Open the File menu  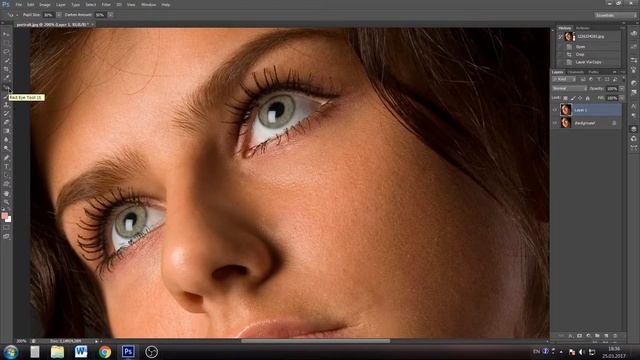click(x=18, y=4)
